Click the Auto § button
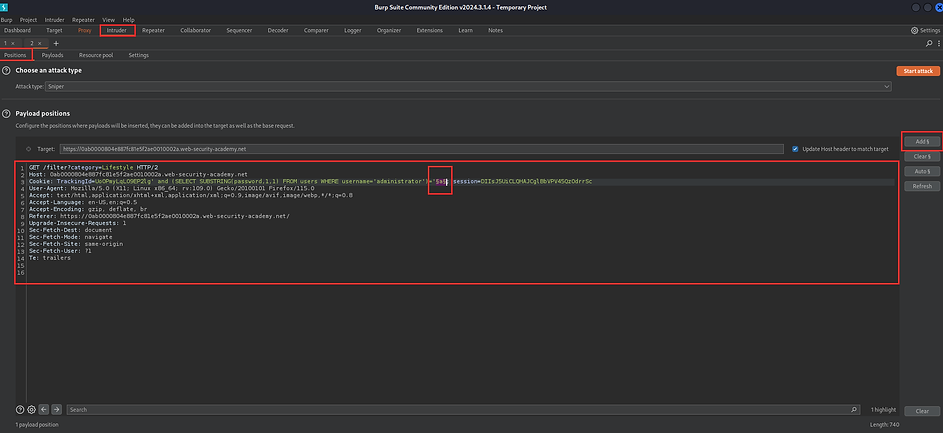This screenshot has height=433, width=943. [x=923, y=171]
